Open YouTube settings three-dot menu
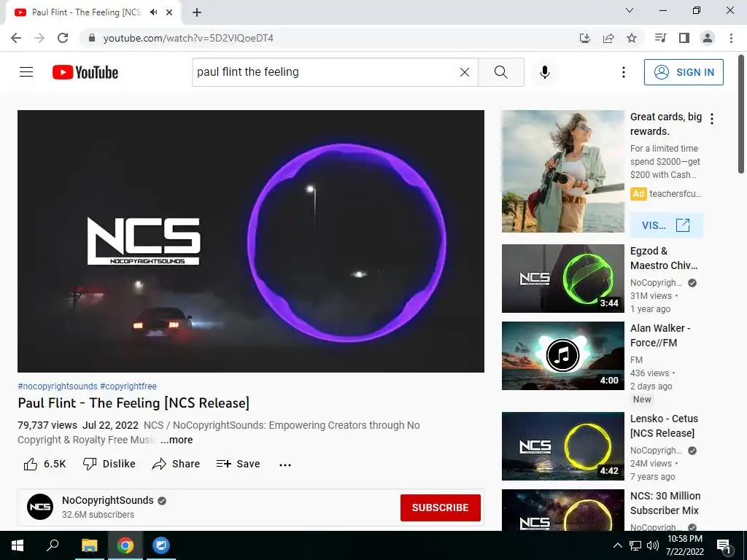This screenshot has height=560, width=747. pyautogui.click(x=623, y=72)
